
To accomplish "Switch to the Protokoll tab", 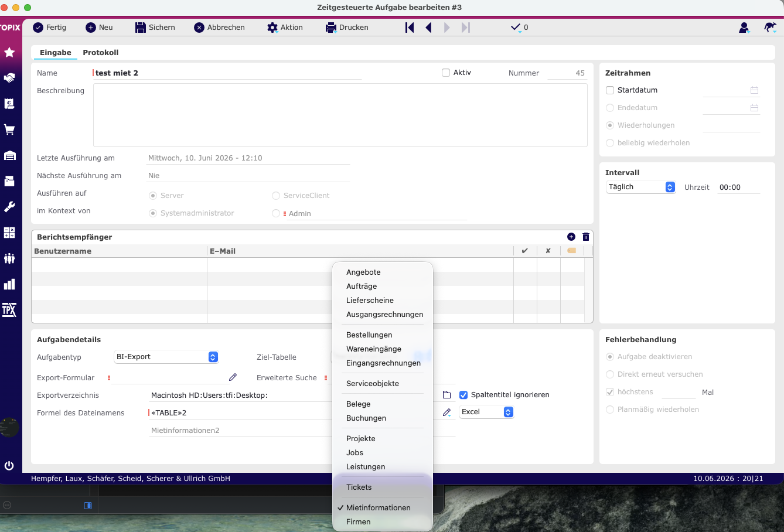I will tap(101, 52).
